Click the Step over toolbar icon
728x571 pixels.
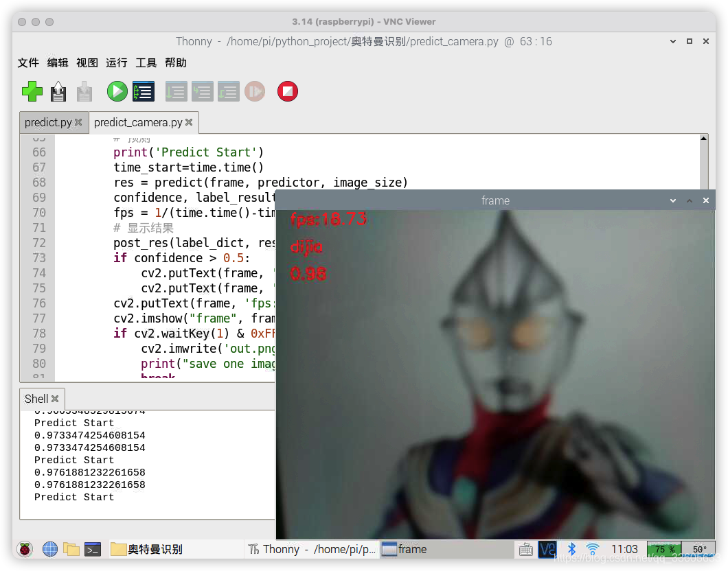coord(177,91)
